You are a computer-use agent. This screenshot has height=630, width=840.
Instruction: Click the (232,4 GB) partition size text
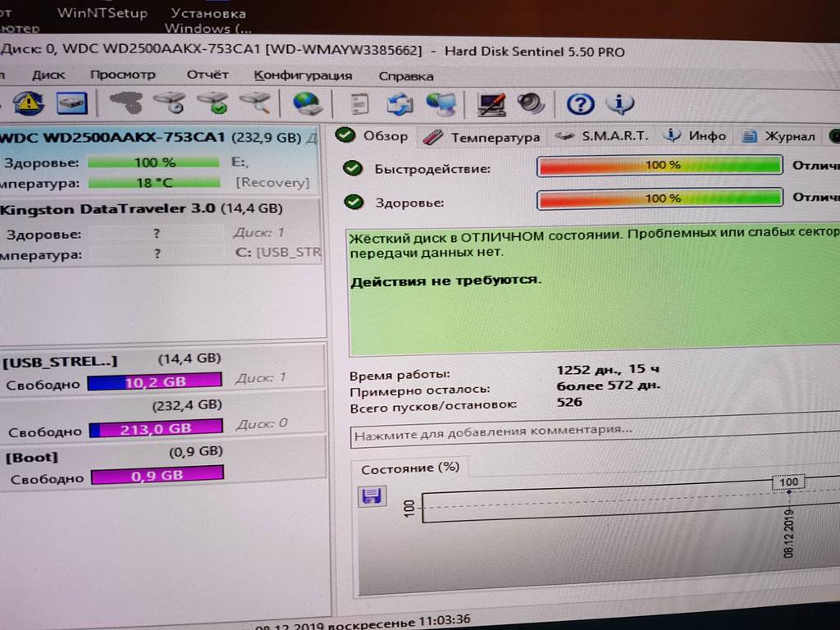(187, 405)
